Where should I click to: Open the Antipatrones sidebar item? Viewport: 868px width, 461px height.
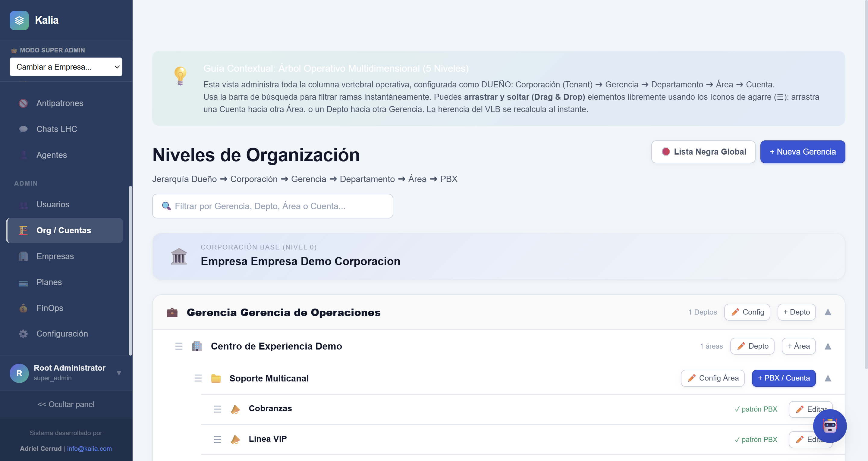click(x=60, y=103)
